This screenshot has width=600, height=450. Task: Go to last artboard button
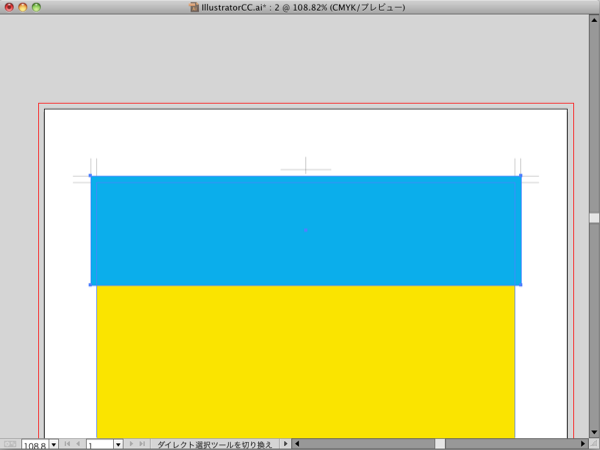click(142, 444)
